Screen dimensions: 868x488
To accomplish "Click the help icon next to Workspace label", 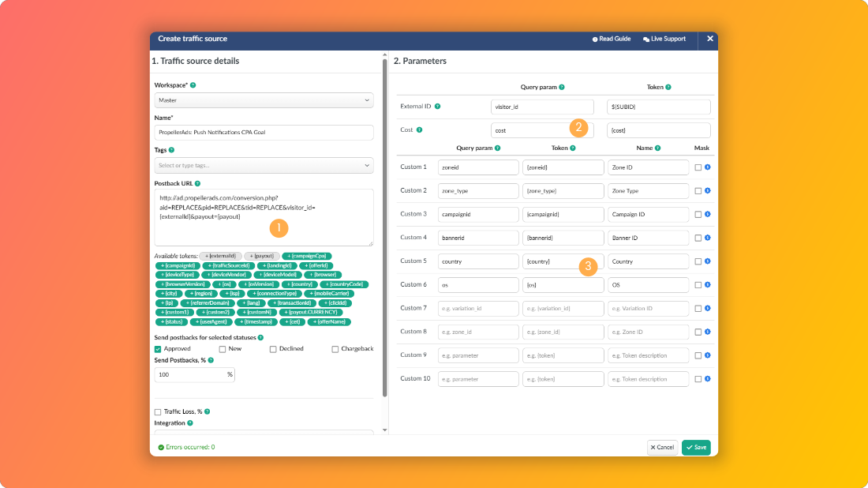I will (193, 85).
